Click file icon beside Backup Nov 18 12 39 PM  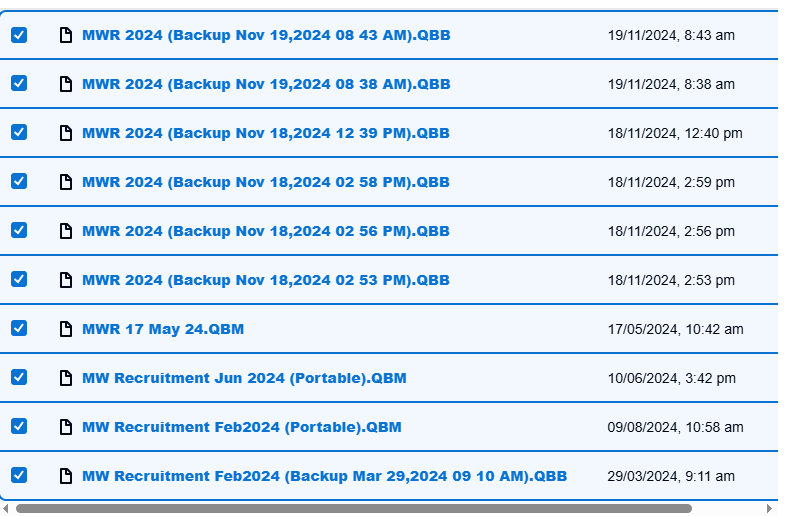pos(66,133)
